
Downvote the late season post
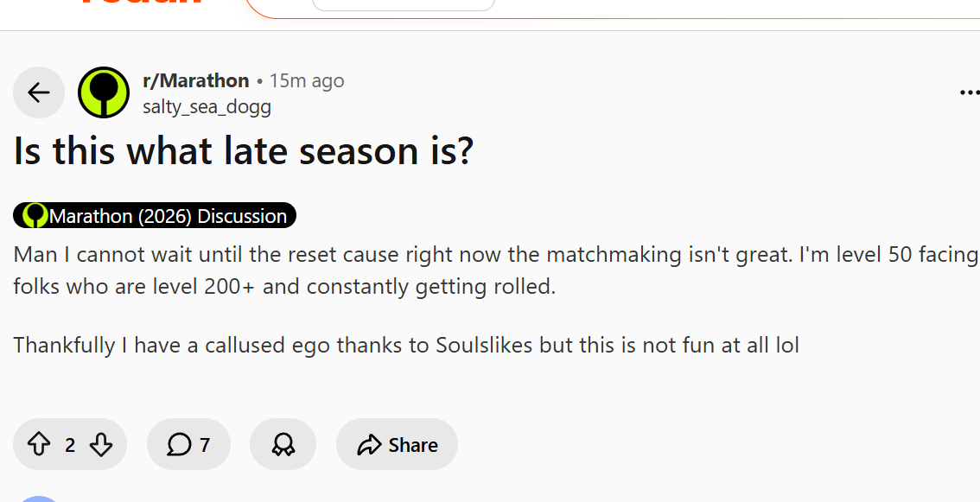pyautogui.click(x=100, y=444)
